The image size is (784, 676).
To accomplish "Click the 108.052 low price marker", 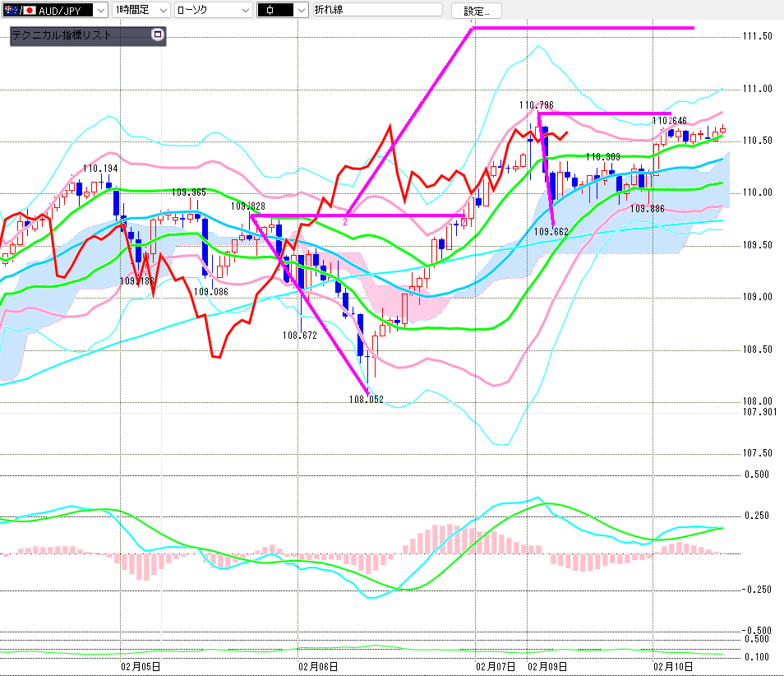I will (x=367, y=399).
